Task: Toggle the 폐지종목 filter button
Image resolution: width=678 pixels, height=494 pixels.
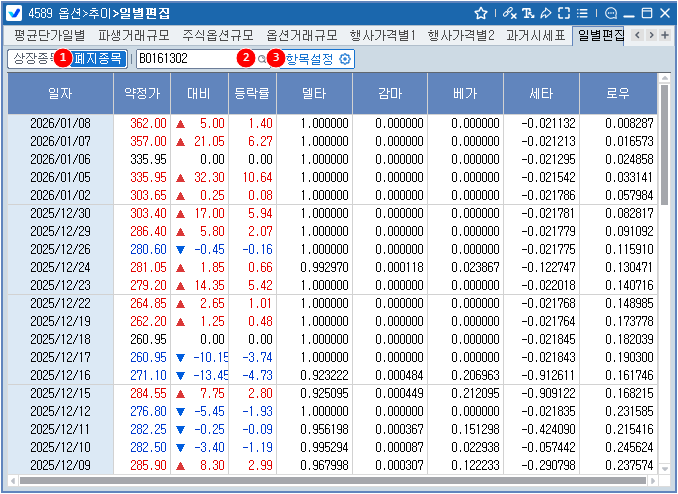Action: tap(98, 59)
